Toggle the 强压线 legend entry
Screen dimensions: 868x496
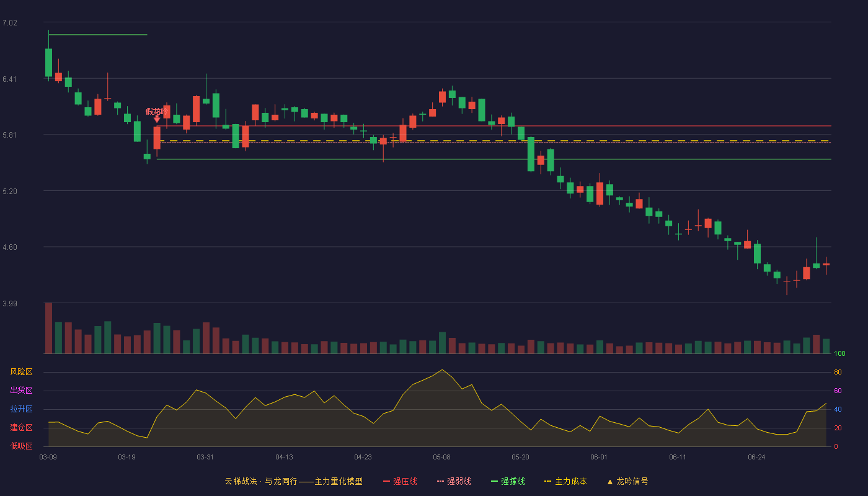(x=400, y=481)
